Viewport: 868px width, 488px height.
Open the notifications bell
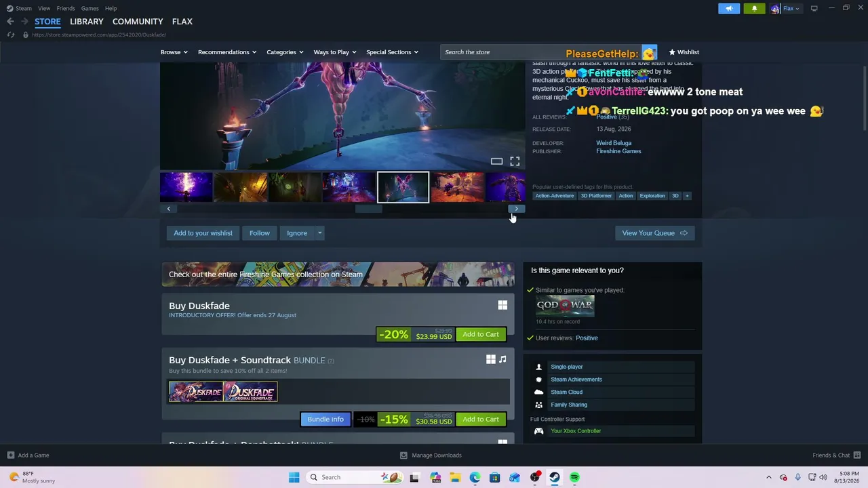(x=754, y=8)
